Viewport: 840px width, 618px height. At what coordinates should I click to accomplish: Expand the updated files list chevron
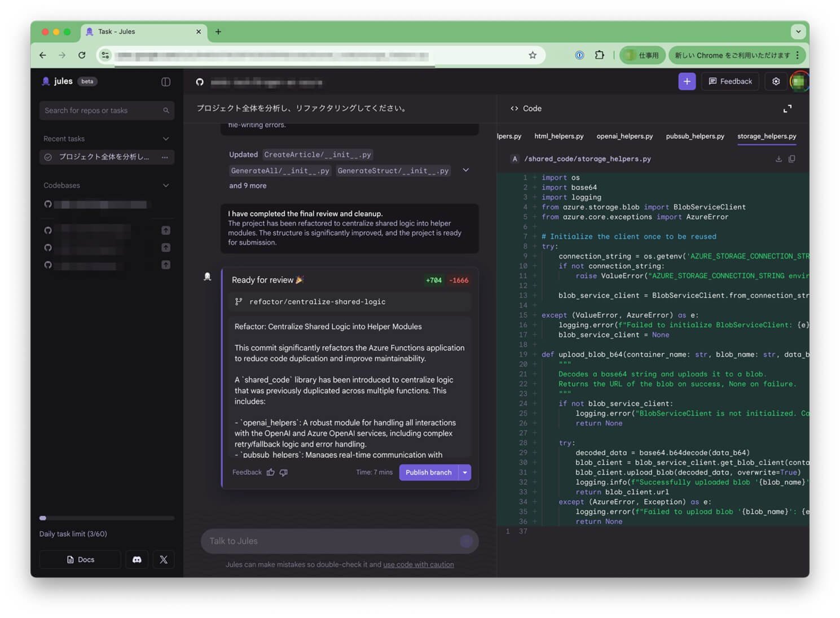point(466,170)
